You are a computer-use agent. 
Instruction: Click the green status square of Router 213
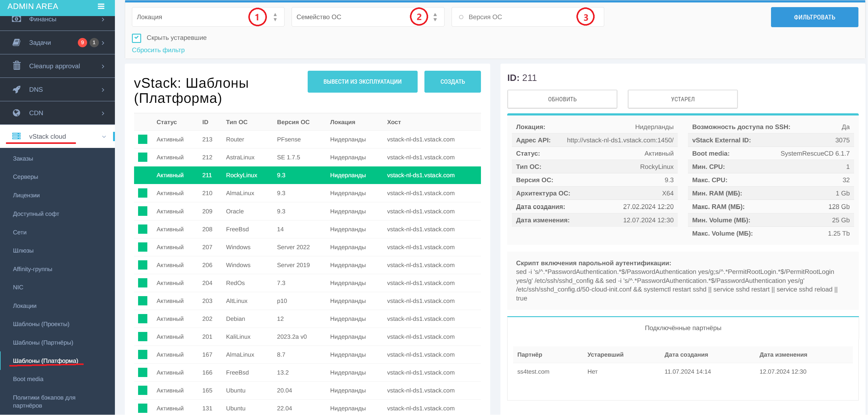142,139
